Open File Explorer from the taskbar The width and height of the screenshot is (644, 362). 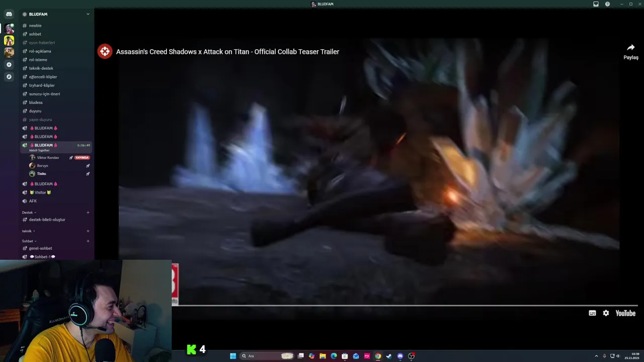click(323, 356)
